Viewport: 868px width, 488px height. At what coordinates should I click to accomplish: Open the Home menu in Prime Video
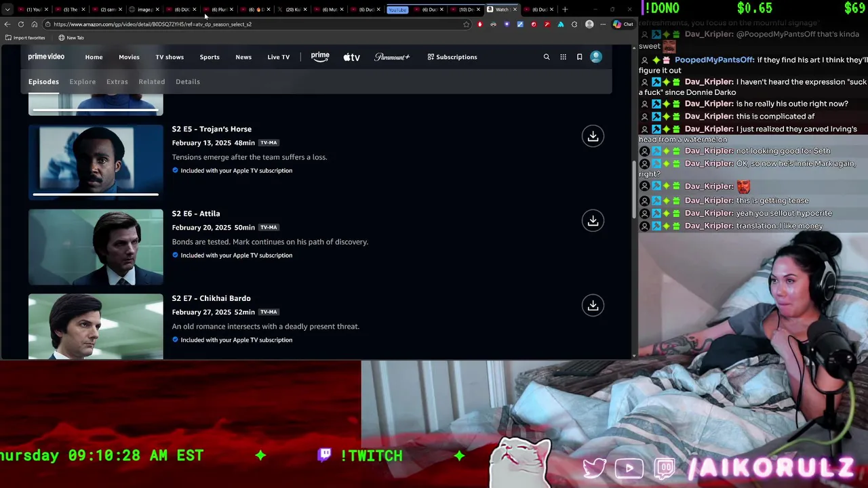(x=94, y=57)
